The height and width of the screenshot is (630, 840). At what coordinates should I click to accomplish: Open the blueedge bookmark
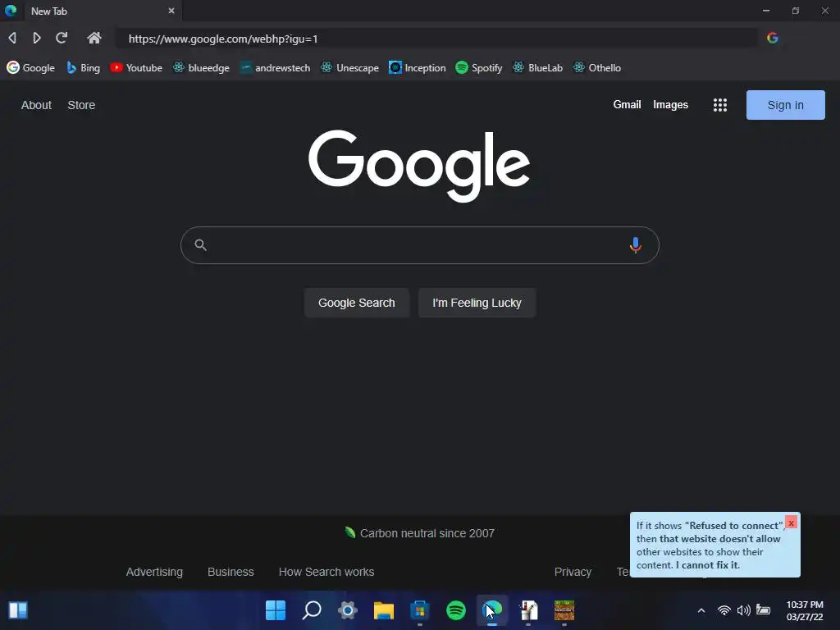(x=202, y=67)
